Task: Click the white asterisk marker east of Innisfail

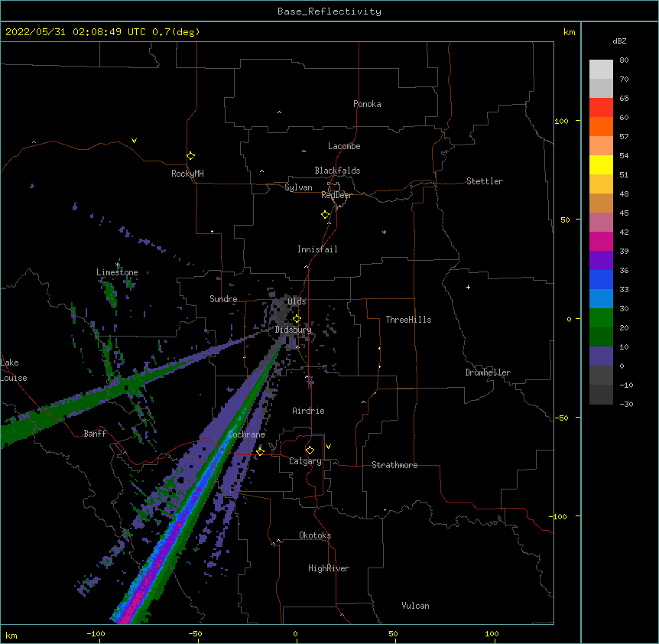Action: [x=384, y=232]
